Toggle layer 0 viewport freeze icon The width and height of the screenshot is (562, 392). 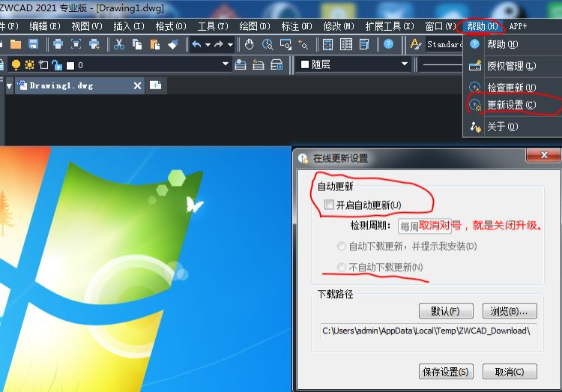pos(43,65)
